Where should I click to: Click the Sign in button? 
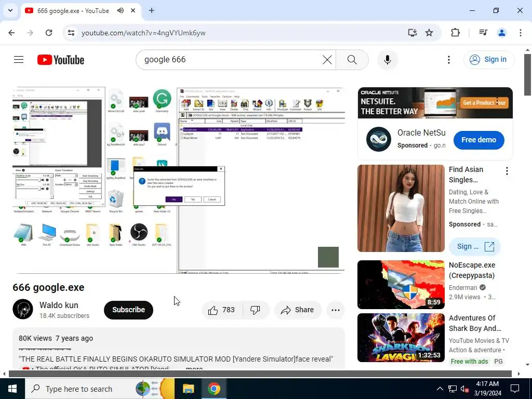point(488,60)
